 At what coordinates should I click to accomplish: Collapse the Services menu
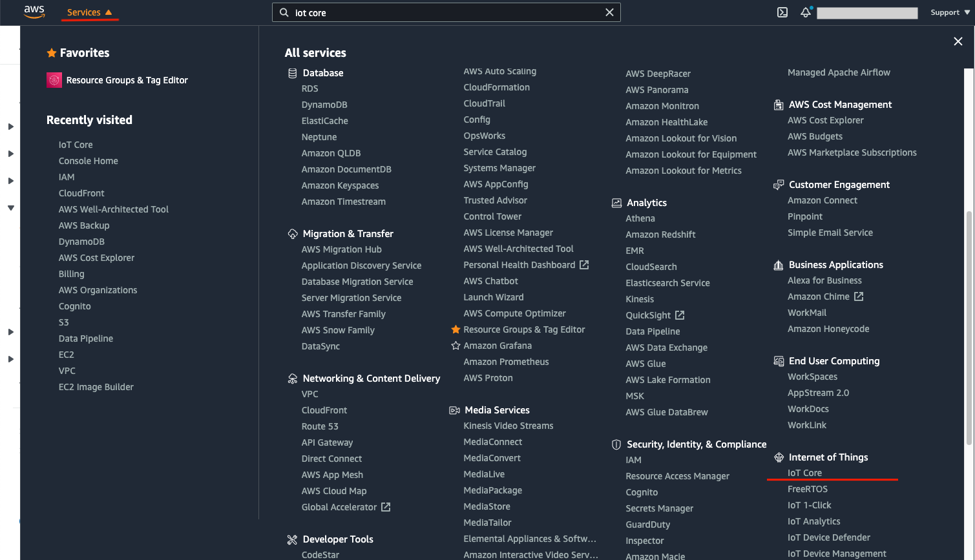click(x=90, y=12)
